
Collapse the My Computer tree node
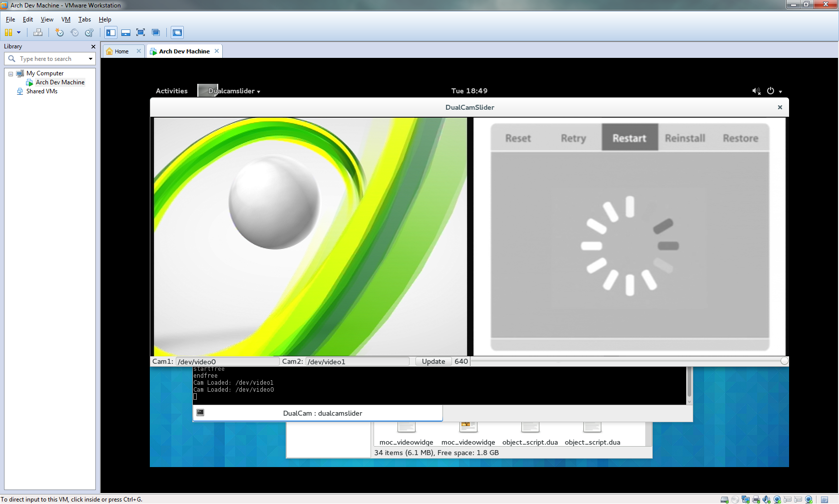tap(10, 74)
